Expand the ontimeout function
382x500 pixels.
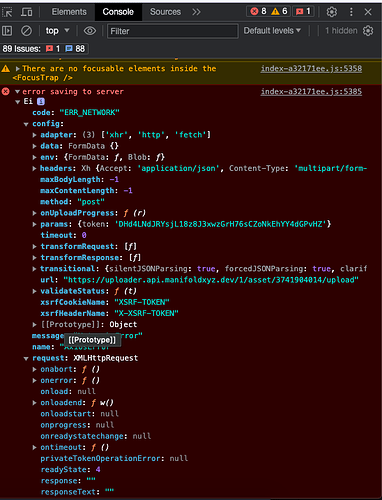pyautogui.click(x=34, y=447)
